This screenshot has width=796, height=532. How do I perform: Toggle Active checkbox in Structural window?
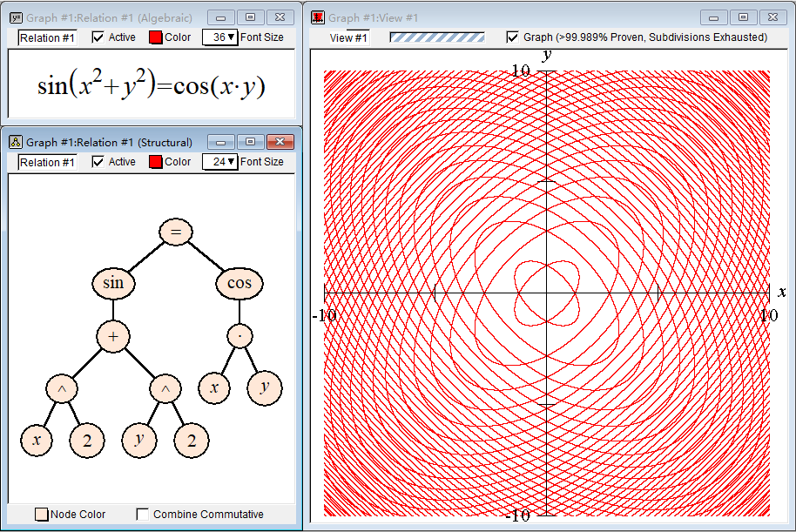(98, 162)
